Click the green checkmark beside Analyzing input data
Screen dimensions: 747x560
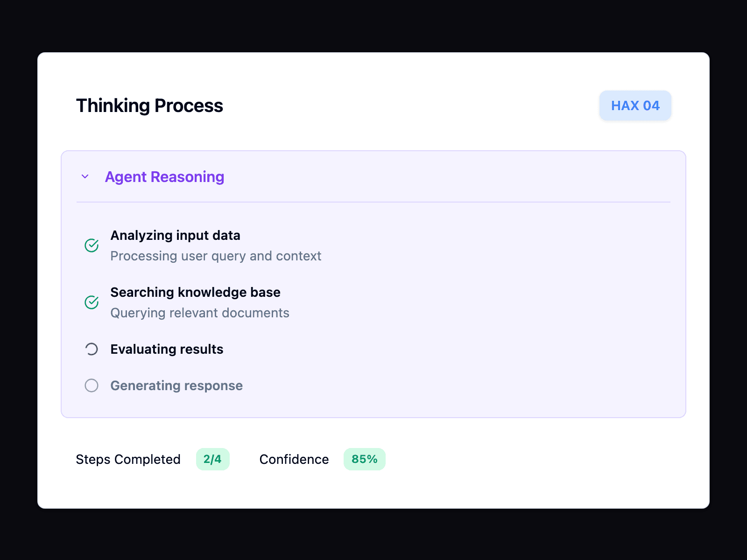92,245
